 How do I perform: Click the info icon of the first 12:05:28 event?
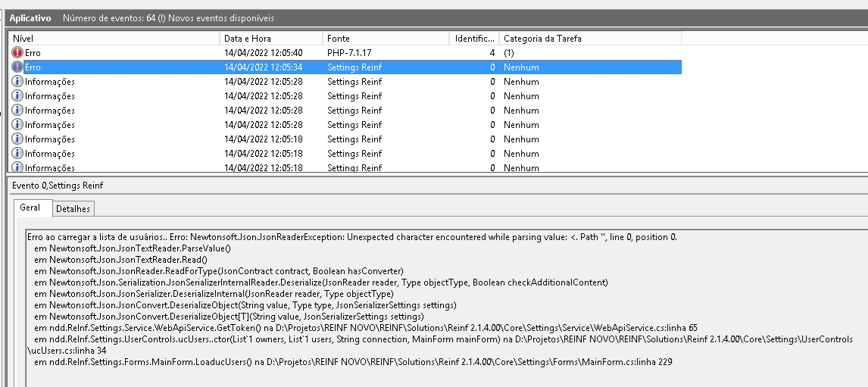(17, 82)
